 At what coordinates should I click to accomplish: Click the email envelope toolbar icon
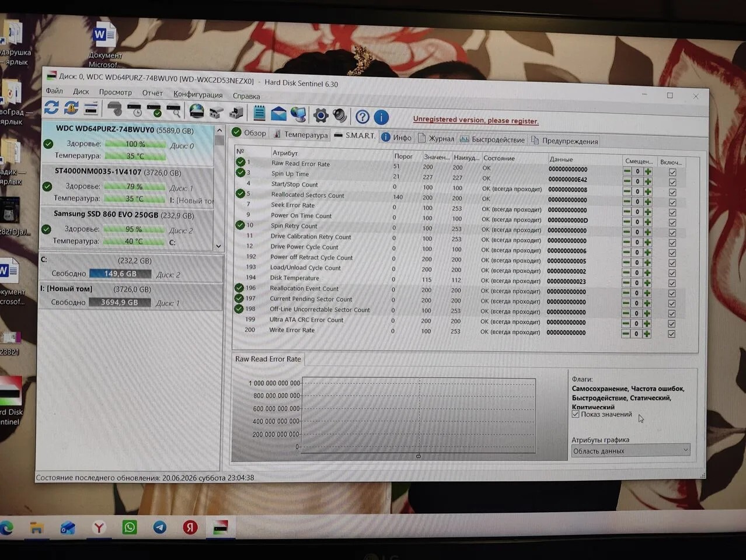click(x=278, y=114)
